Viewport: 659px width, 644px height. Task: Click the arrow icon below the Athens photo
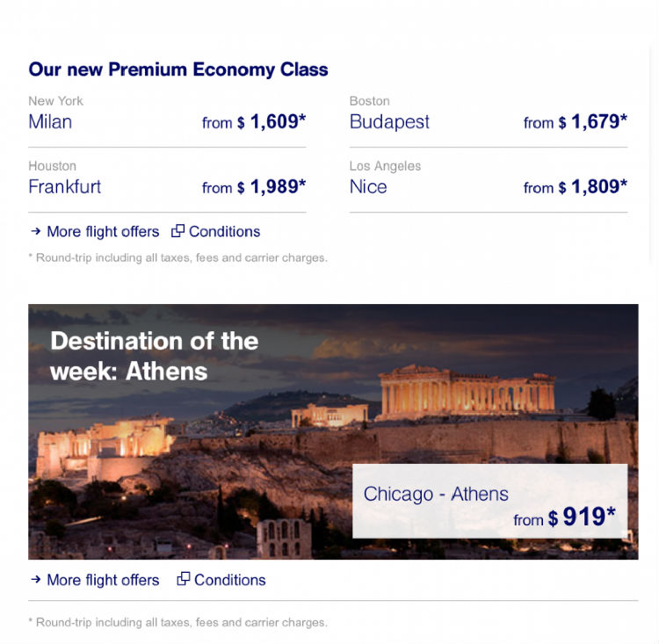coord(35,580)
